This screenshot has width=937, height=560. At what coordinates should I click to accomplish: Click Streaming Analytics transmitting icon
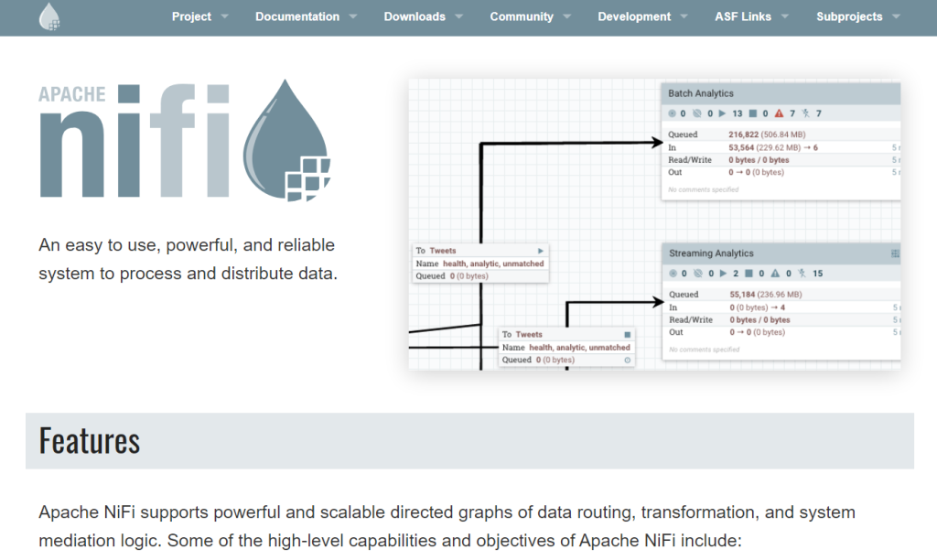pos(673,273)
